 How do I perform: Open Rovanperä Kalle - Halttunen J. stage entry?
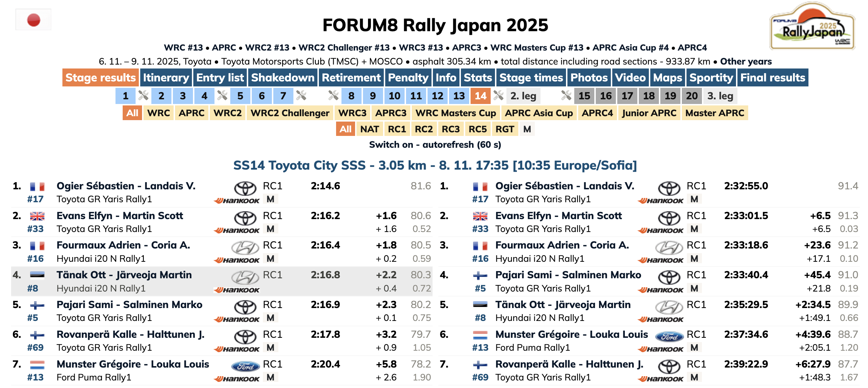[x=131, y=334]
